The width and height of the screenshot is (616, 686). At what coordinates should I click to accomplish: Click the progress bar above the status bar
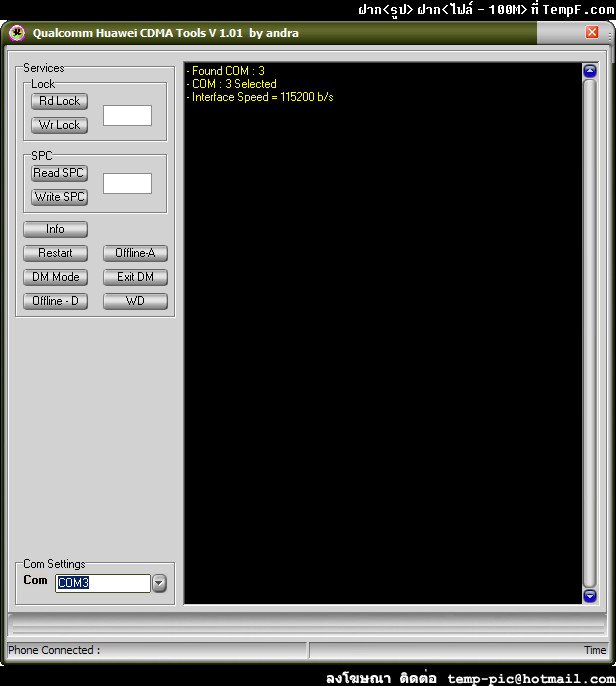point(307,625)
